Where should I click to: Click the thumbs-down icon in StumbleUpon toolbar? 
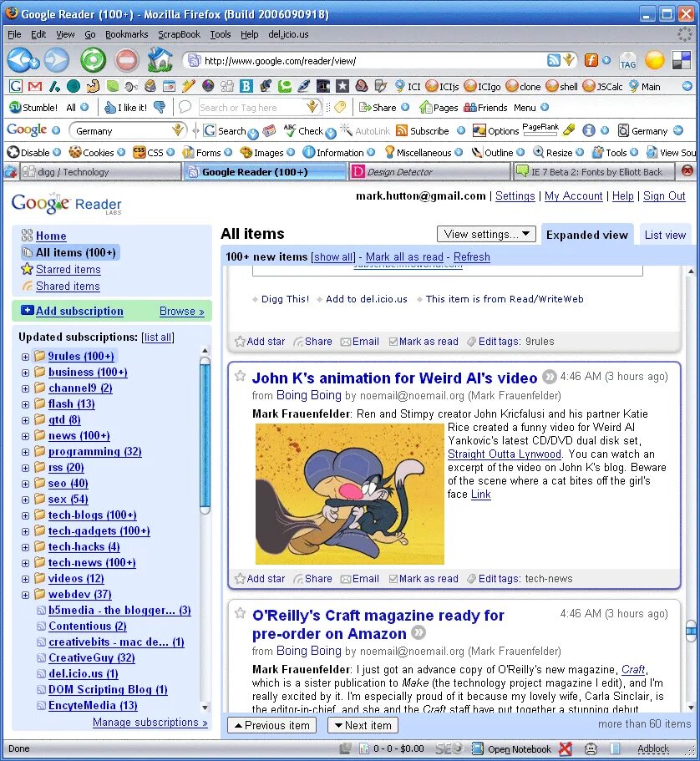point(160,107)
